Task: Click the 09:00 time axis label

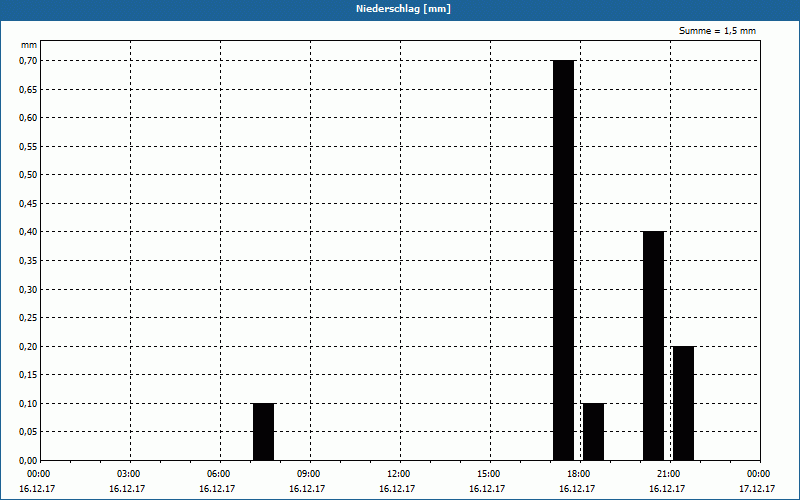Action: click(309, 474)
